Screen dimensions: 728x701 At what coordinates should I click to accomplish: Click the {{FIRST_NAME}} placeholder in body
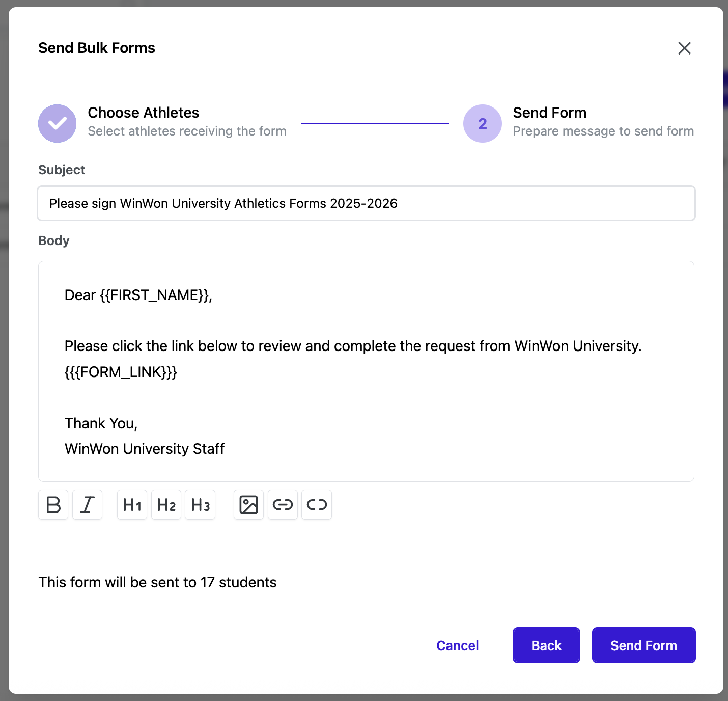tap(155, 295)
